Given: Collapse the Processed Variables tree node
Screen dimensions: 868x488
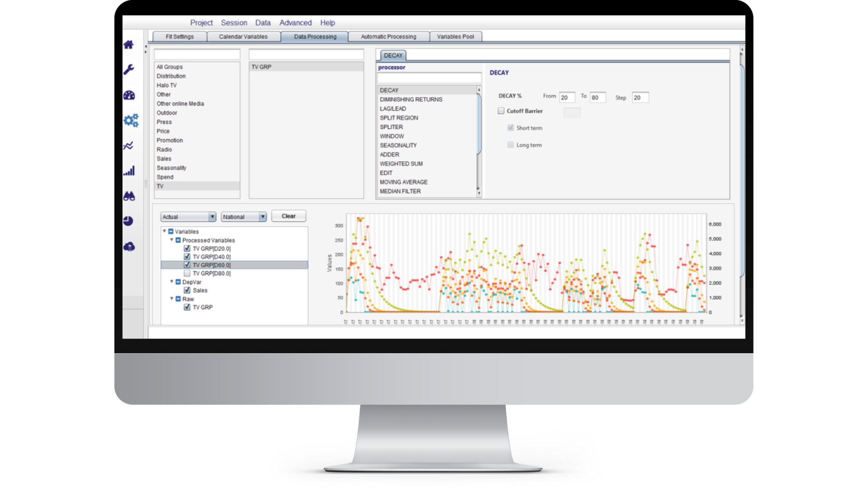Looking at the screenshot, I should (x=172, y=240).
